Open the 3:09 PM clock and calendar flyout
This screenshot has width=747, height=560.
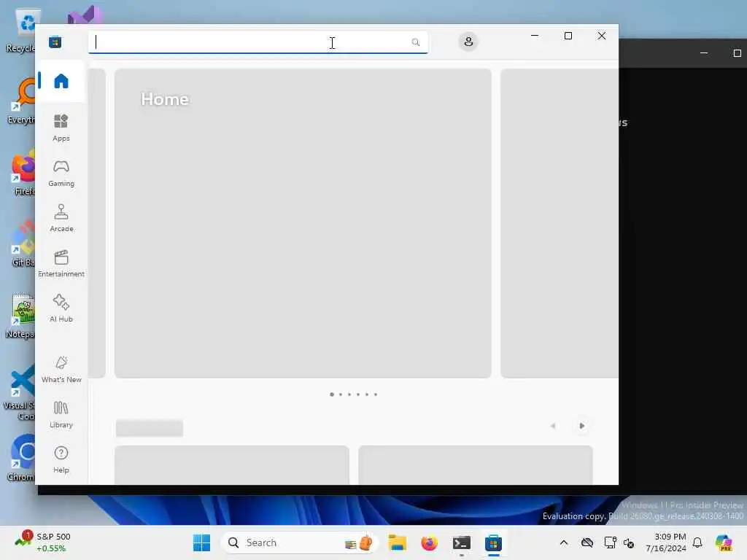[666, 542]
